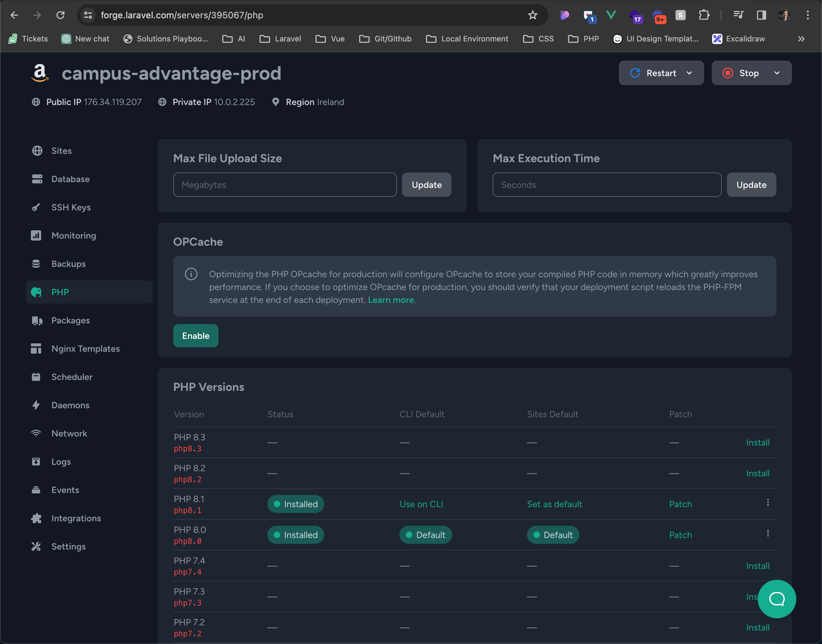Bookmark this page with star icon
The width and height of the screenshot is (822, 644).
point(532,15)
